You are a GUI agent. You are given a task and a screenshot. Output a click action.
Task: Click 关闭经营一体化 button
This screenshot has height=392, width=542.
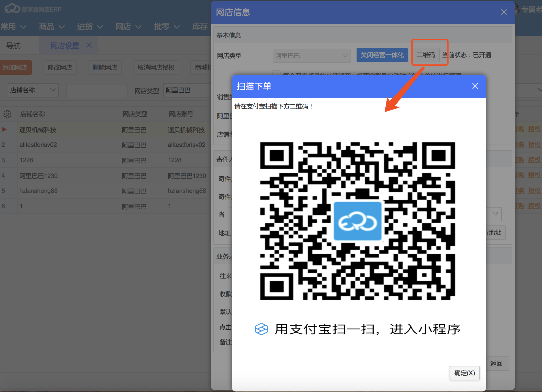382,55
